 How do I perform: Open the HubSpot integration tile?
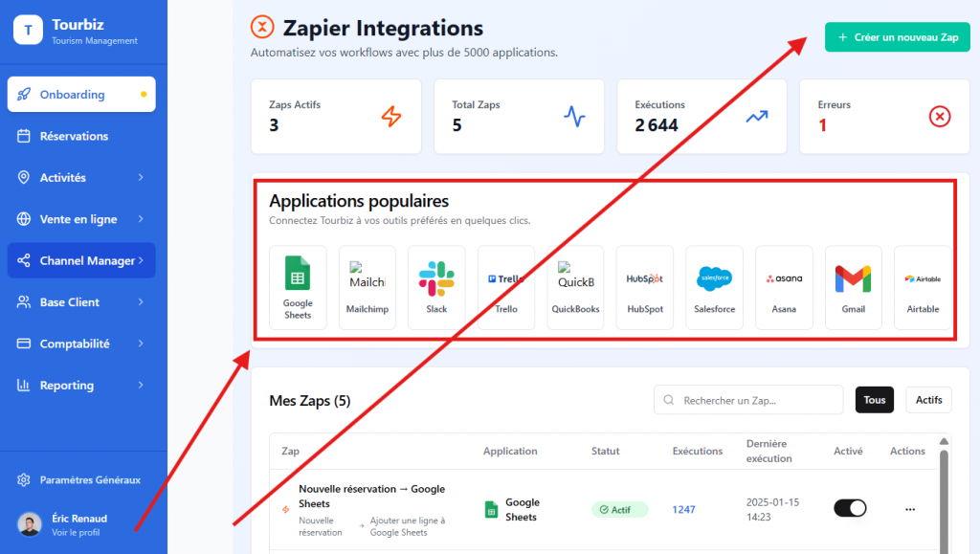tap(644, 287)
